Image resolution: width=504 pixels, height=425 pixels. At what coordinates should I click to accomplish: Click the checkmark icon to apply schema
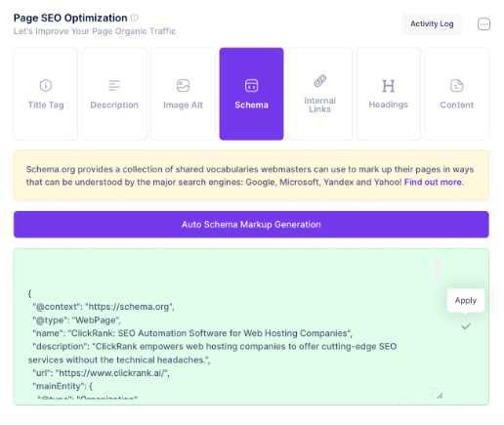click(466, 326)
